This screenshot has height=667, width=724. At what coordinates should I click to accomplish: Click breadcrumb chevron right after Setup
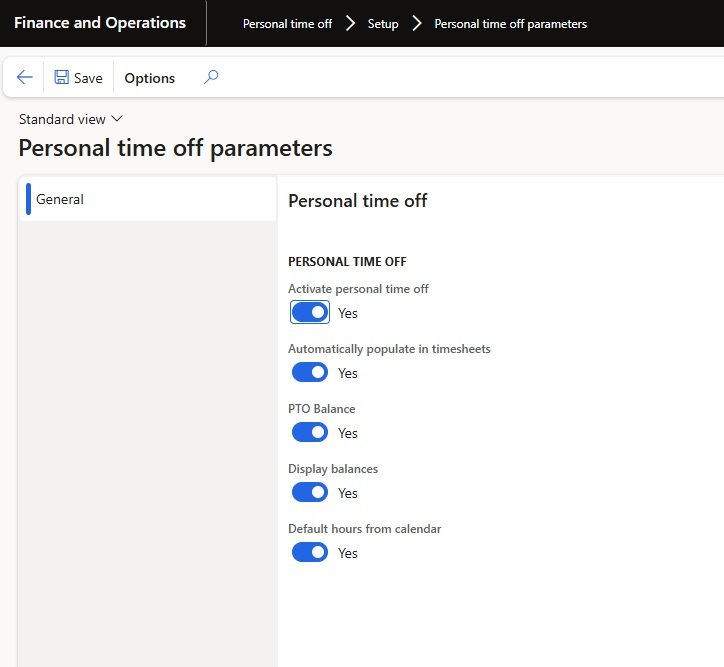pyautogui.click(x=416, y=23)
